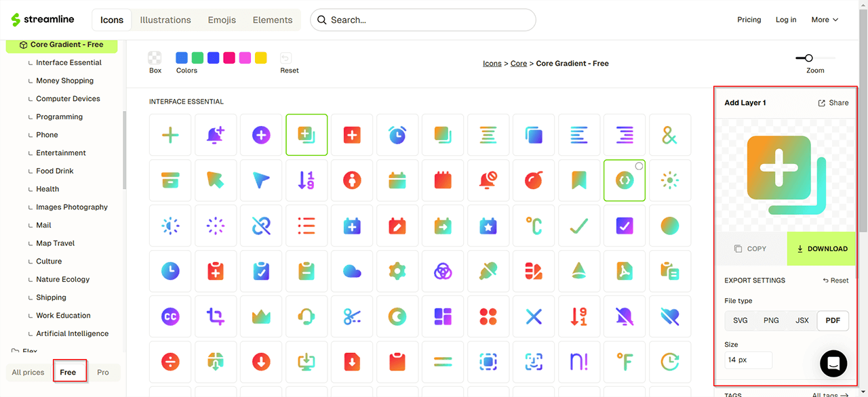Open the chat support bubble
Image resolution: width=868 pixels, height=397 pixels.
[x=833, y=363]
